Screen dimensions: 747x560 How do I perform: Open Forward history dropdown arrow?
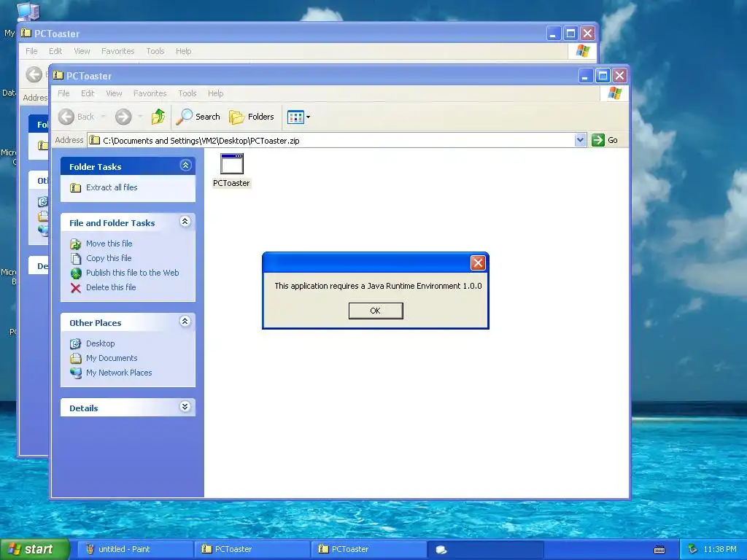[140, 117]
